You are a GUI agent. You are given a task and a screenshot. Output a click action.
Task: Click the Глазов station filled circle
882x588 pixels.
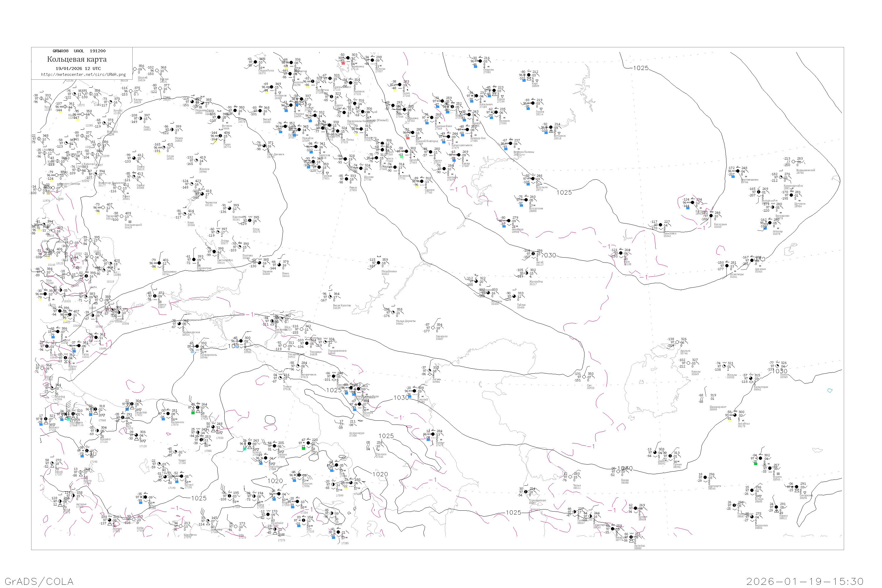pyautogui.click(x=533, y=103)
